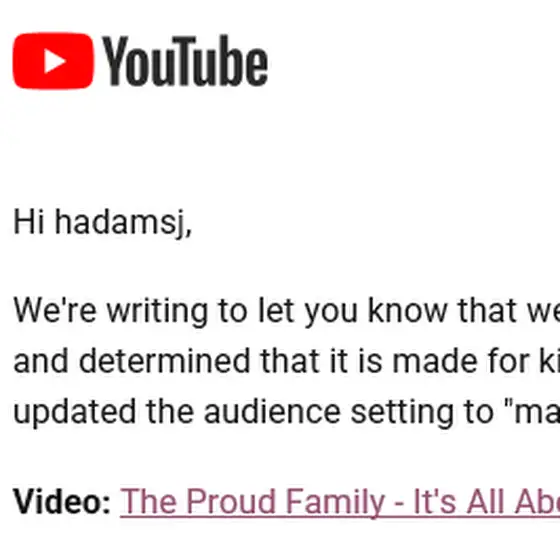The image size is (560, 560).
Task: Click the word "writing" in the first line
Action: 157,312
